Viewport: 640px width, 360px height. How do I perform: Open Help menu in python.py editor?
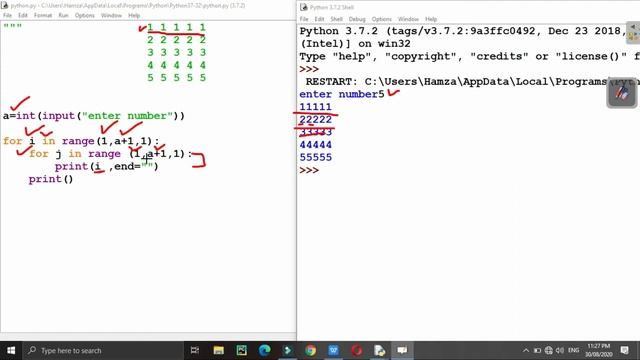(134, 16)
